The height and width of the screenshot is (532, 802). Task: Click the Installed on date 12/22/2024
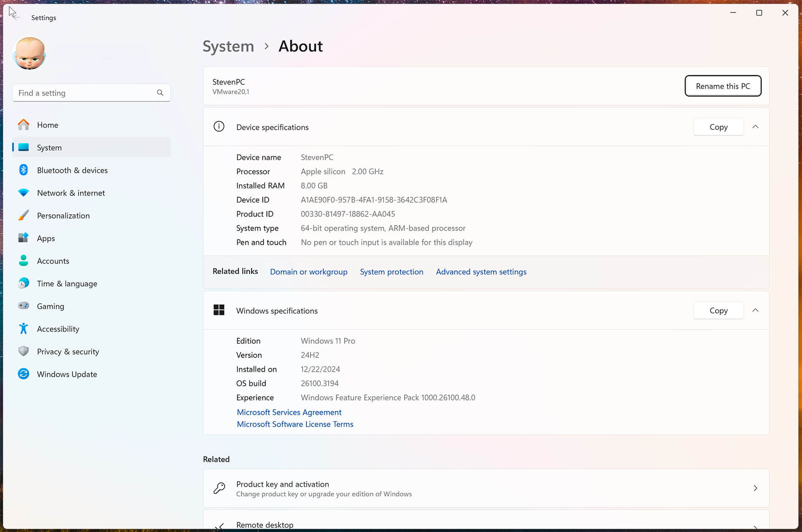tap(320, 369)
